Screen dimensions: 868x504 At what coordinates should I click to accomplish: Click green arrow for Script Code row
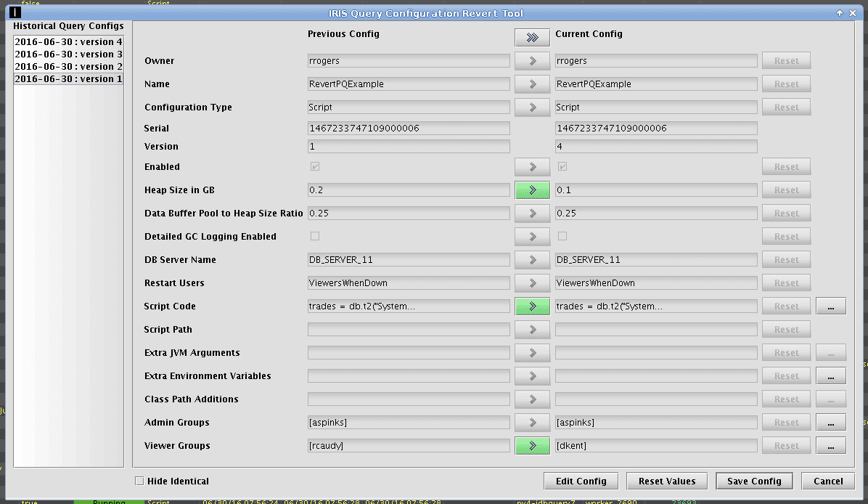(532, 306)
